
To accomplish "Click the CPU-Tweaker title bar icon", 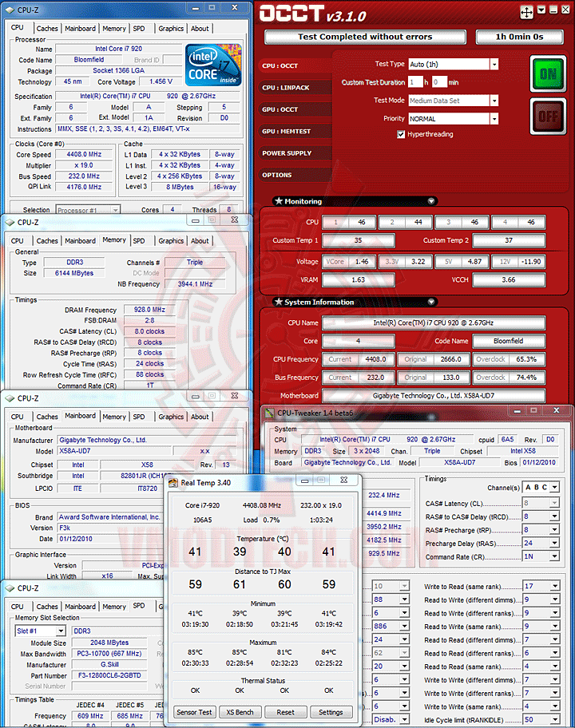I will (x=269, y=413).
